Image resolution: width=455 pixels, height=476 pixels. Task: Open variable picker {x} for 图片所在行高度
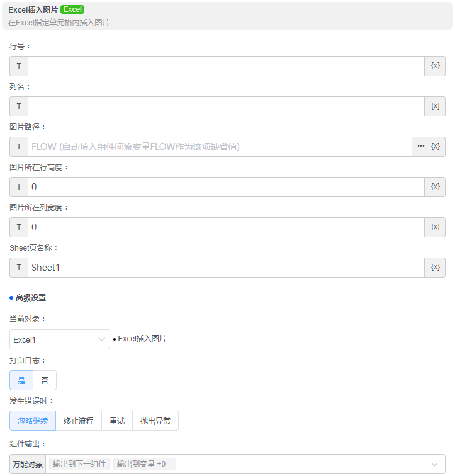coord(435,187)
